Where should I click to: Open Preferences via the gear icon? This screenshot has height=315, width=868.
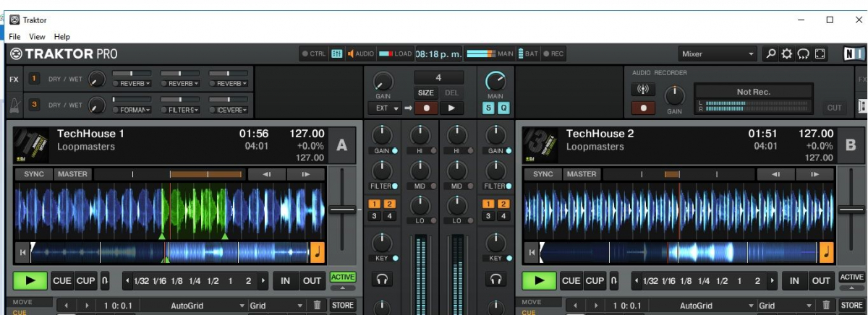click(x=787, y=53)
